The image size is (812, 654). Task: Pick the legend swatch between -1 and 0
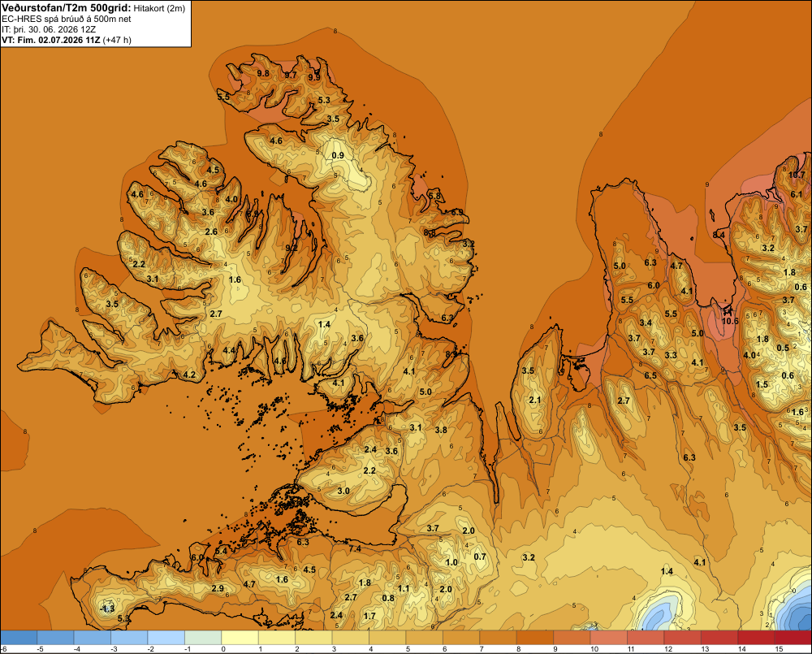point(203,638)
